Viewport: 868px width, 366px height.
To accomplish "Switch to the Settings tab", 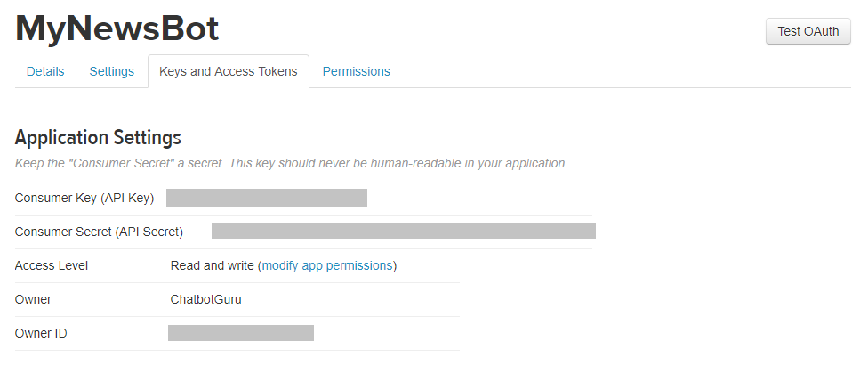I will click(x=112, y=71).
